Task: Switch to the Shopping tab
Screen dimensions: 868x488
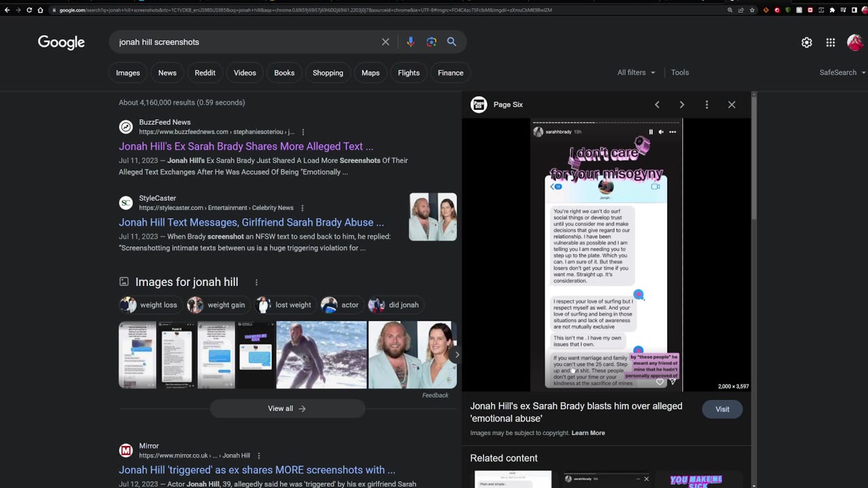Action: pos(328,73)
